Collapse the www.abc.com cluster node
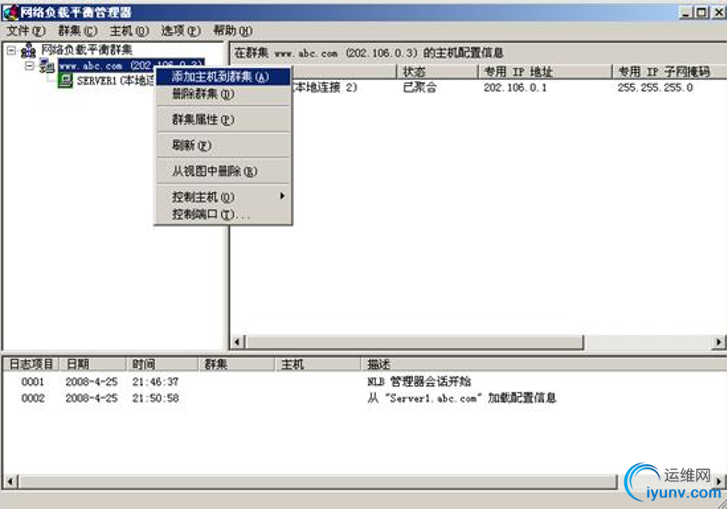Image resolution: width=727 pixels, height=509 pixels. pos(30,66)
